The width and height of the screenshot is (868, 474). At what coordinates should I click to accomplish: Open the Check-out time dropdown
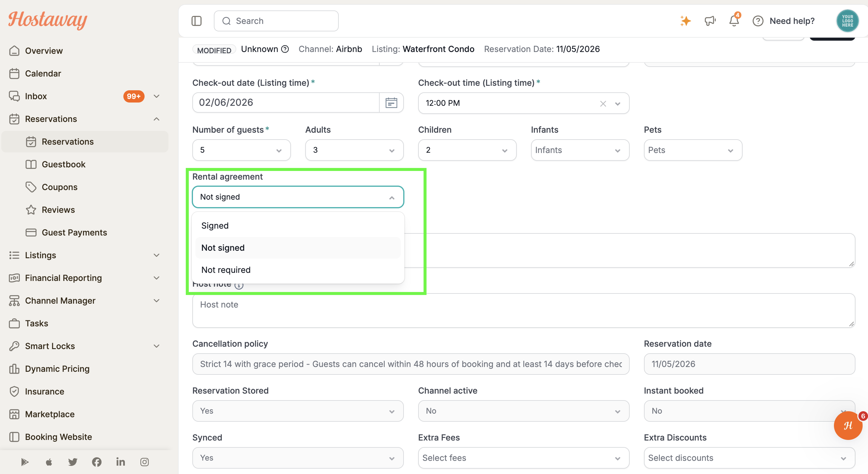pos(617,103)
